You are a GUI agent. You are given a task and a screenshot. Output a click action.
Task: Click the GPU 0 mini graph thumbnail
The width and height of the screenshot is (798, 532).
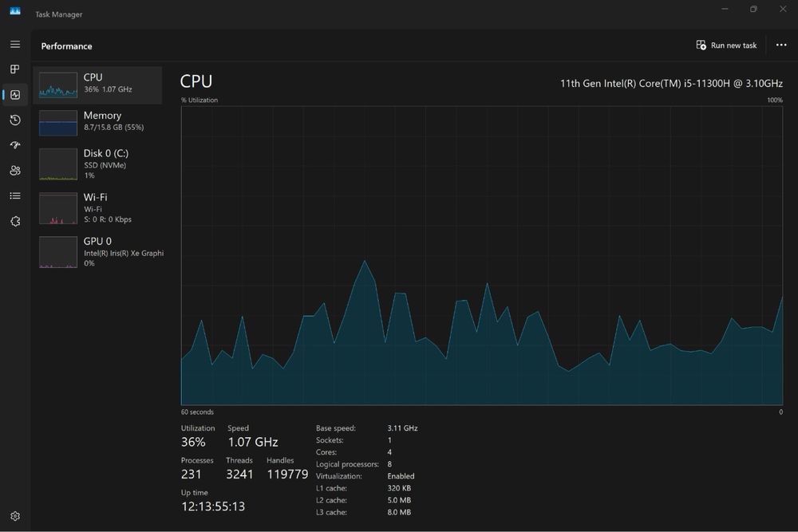pyautogui.click(x=58, y=252)
